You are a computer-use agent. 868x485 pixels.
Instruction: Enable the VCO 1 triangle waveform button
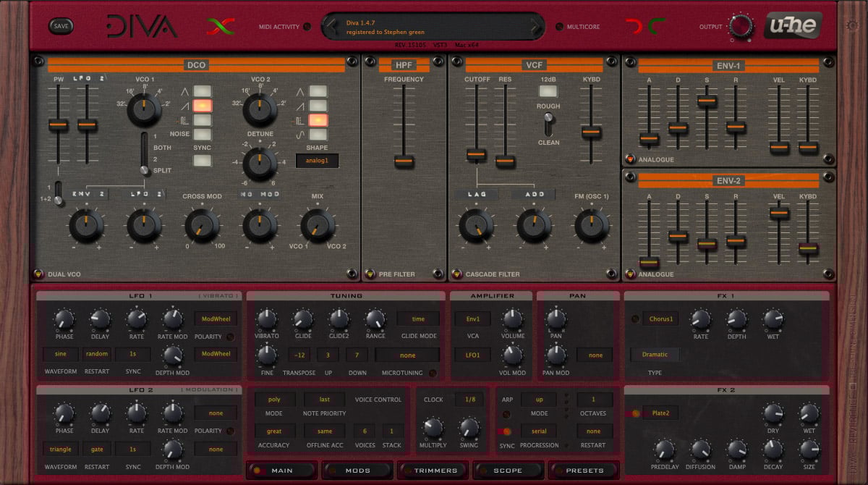coord(203,91)
